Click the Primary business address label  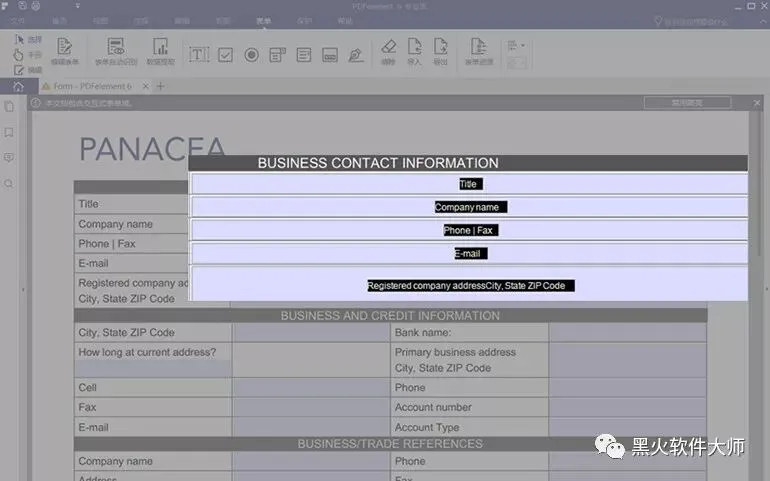pos(455,352)
